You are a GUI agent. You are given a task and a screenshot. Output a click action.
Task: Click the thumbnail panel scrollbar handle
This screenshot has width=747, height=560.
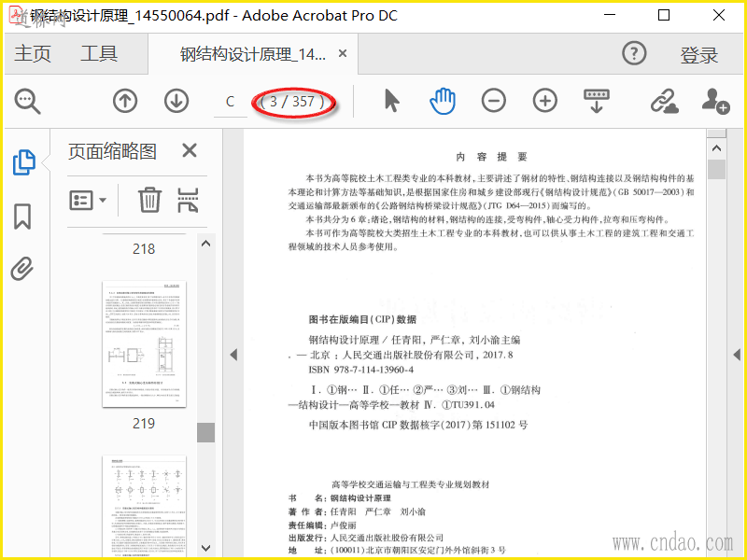pyautogui.click(x=205, y=432)
